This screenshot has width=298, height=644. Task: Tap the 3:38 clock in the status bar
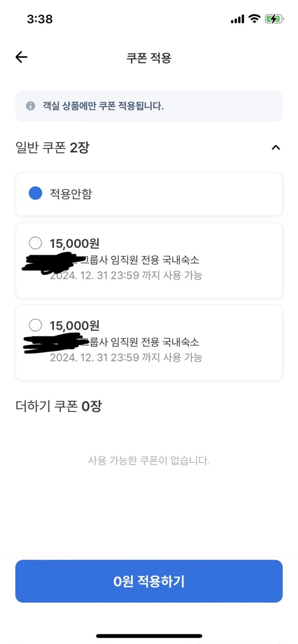40,19
